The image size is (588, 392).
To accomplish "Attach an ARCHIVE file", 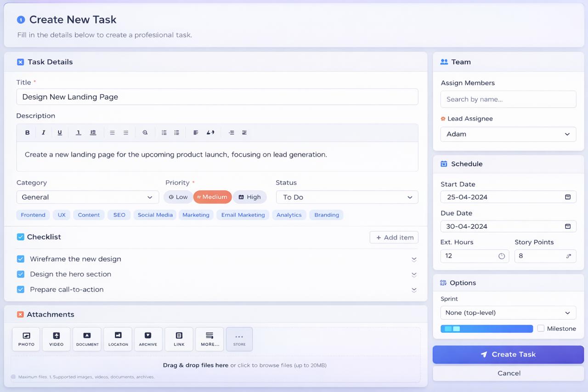I will coord(148,339).
